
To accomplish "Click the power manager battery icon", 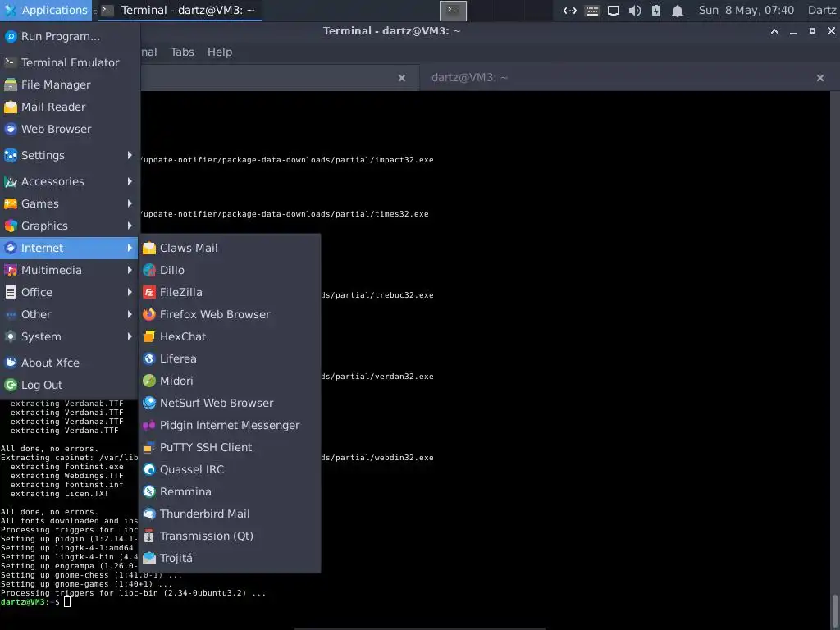I will 656,11.
